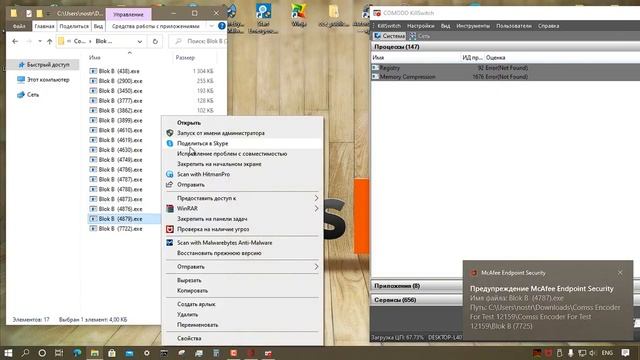The width and height of the screenshot is (640, 360).
Task: Click the volume speaker tray icon
Action: pos(593,353)
